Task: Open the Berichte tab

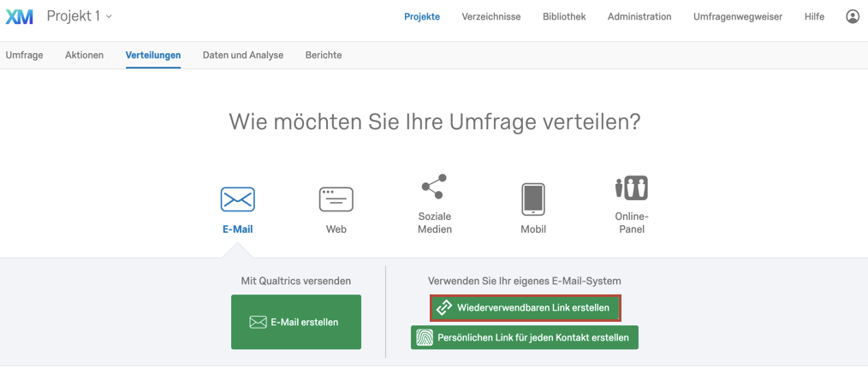Action: (324, 56)
